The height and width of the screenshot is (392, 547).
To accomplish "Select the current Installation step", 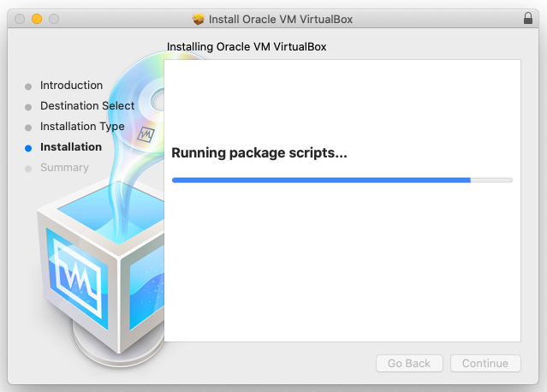I will tap(71, 147).
